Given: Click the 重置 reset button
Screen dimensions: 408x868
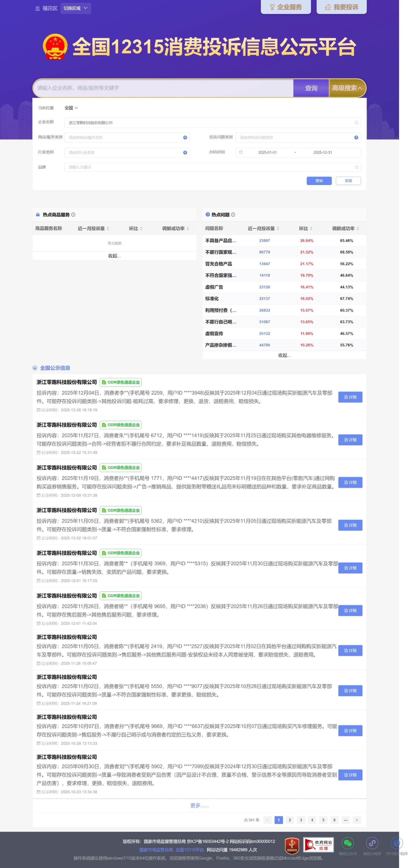Looking at the screenshot, I should [348, 181].
